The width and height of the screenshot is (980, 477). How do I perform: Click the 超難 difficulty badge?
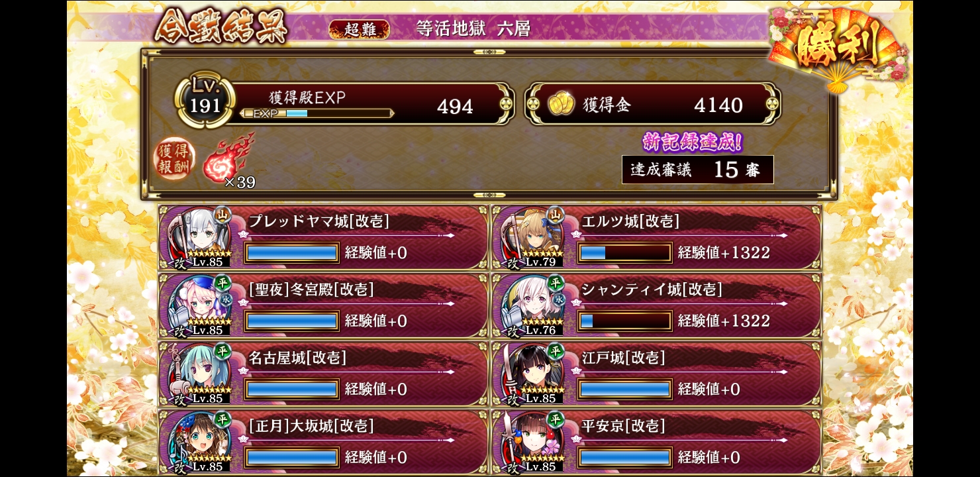point(358,29)
